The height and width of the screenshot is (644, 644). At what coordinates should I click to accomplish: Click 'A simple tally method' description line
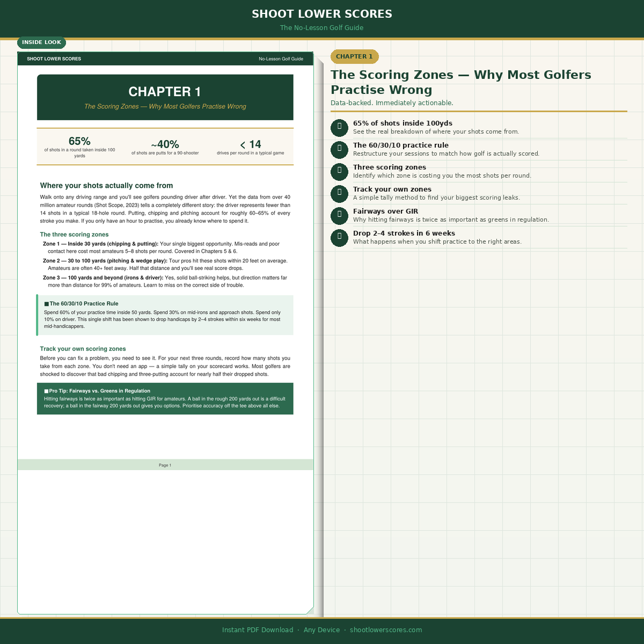pyautogui.click(x=436, y=198)
